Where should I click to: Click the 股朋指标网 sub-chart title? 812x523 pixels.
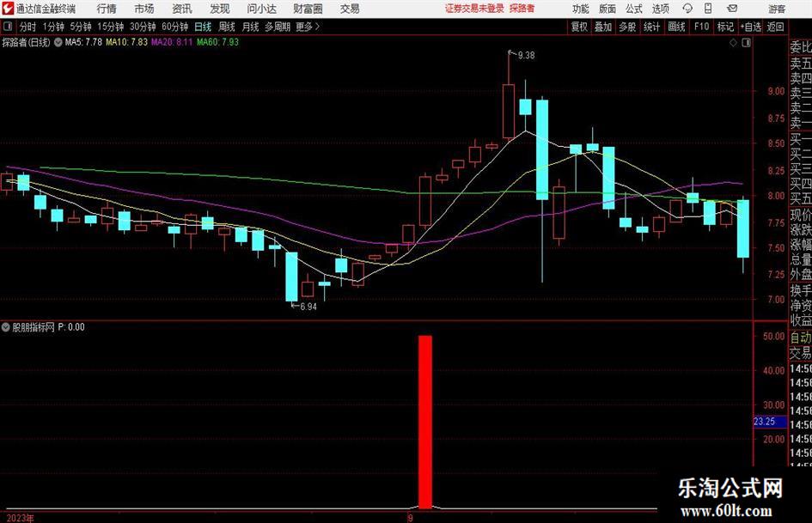point(34,327)
